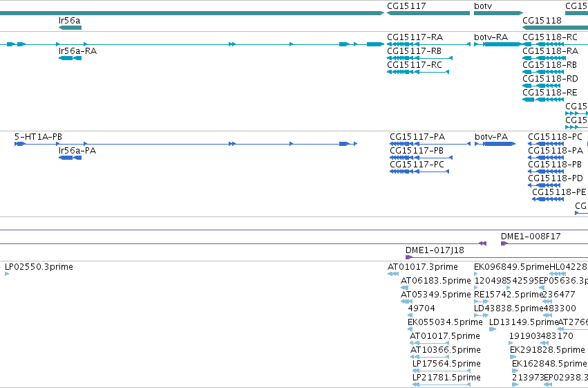
Task: Select transcript CG15117-RC
Action: pos(415,64)
